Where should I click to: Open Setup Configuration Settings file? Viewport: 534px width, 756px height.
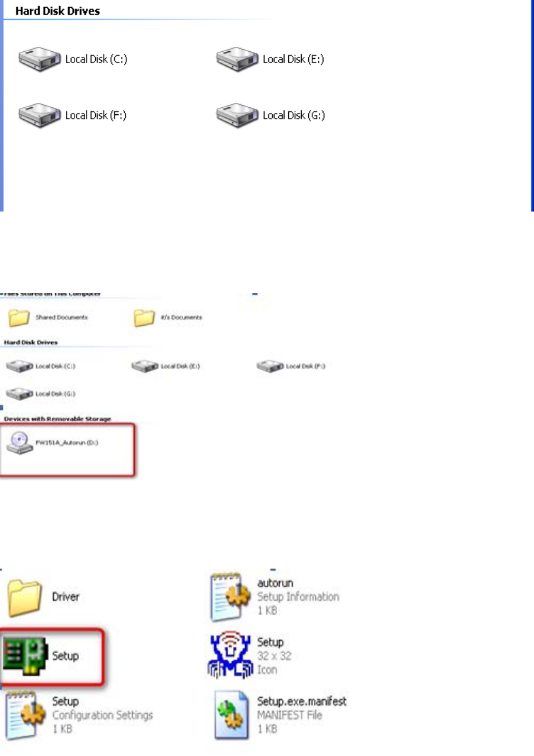[x=80, y=715]
